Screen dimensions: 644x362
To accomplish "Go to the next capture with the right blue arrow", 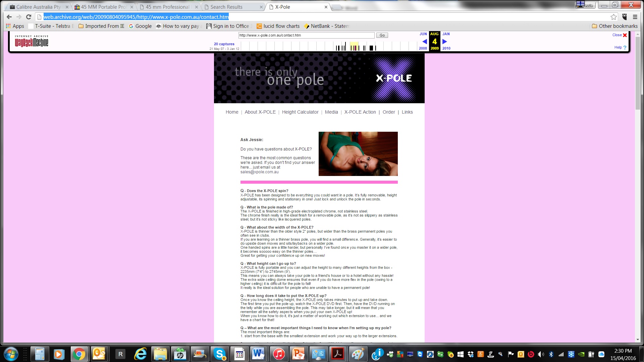I will pyautogui.click(x=445, y=42).
